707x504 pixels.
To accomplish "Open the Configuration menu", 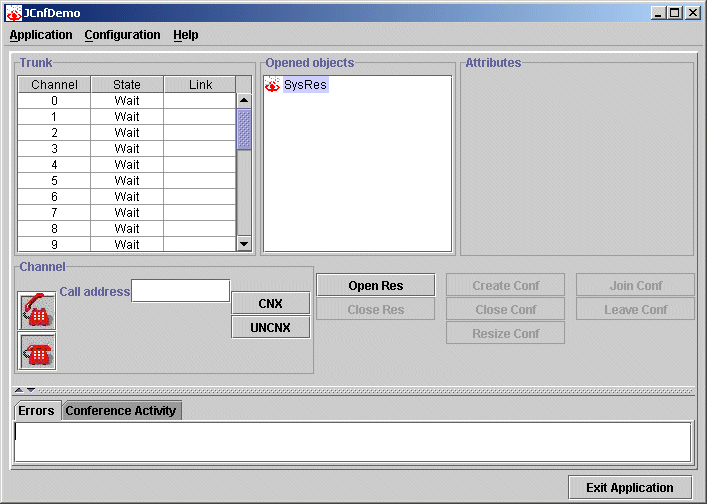I will (x=122, y=35).
